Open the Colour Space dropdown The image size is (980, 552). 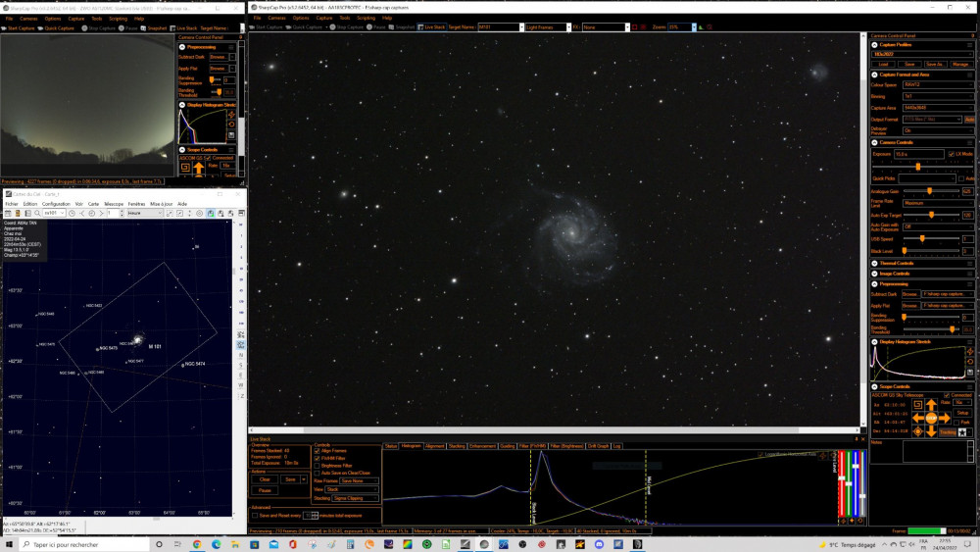[938, 85]
